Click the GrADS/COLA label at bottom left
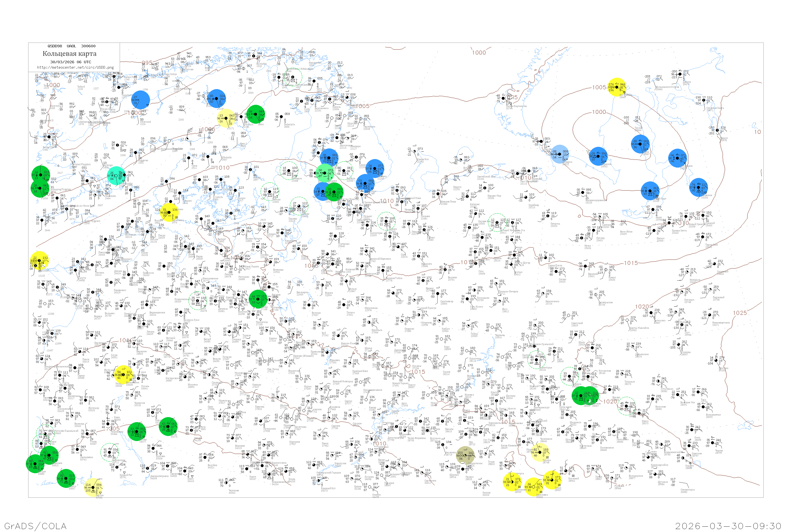 point(35,526)
